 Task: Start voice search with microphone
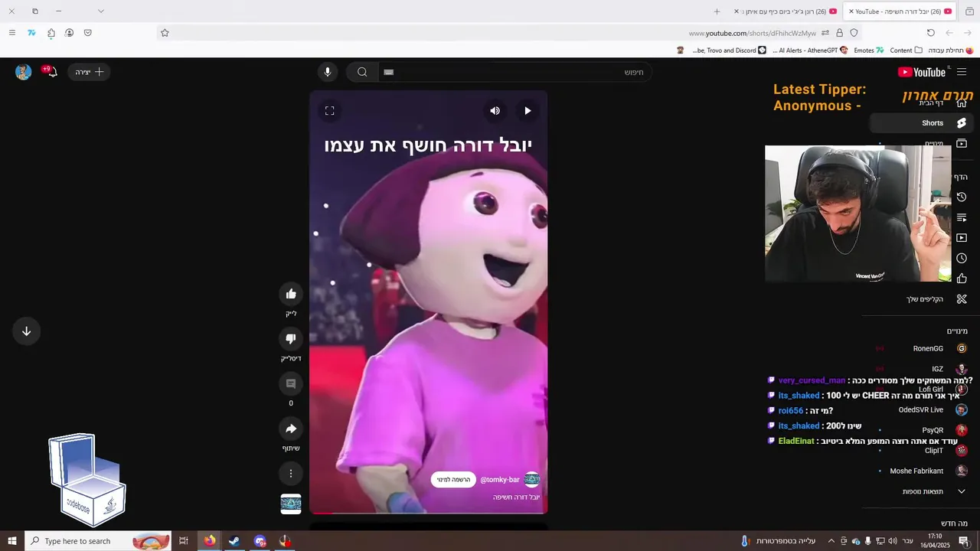328,72
